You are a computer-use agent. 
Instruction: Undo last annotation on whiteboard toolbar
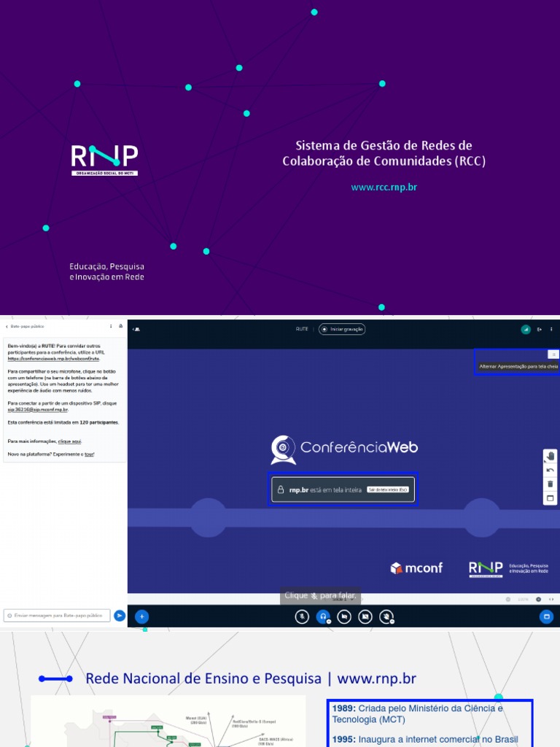point(550,471)
